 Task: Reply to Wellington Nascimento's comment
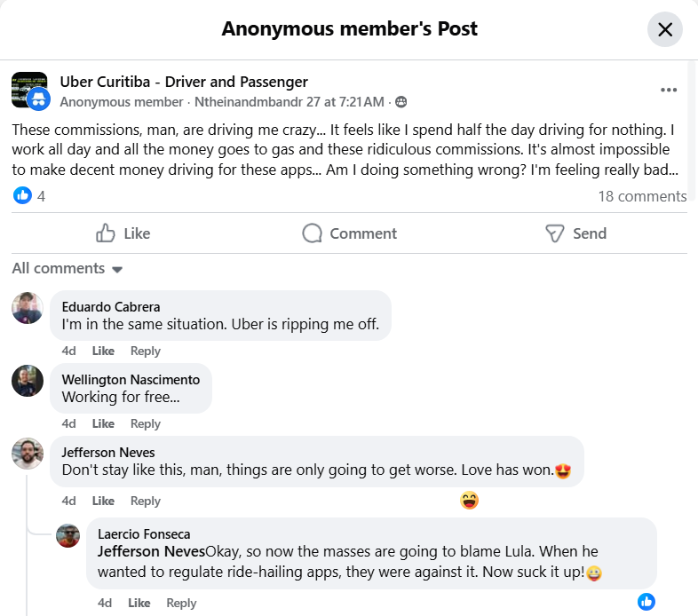[145, 423]
